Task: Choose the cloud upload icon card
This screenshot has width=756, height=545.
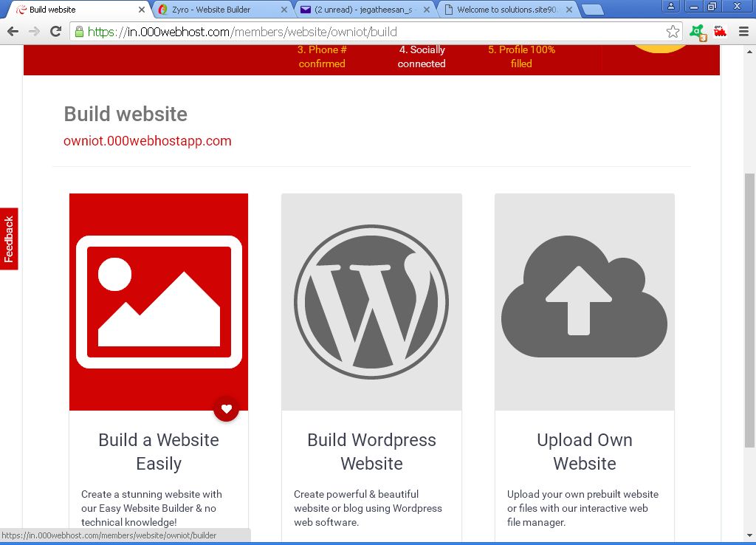Action: pyautogui.click(x=585, y=302)
